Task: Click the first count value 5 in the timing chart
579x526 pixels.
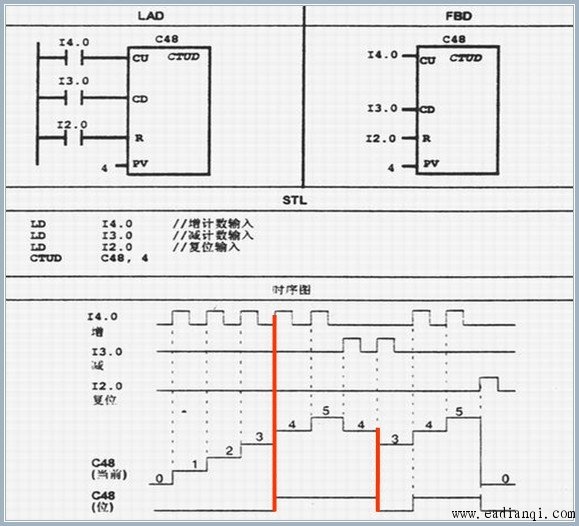Action: 326,410
